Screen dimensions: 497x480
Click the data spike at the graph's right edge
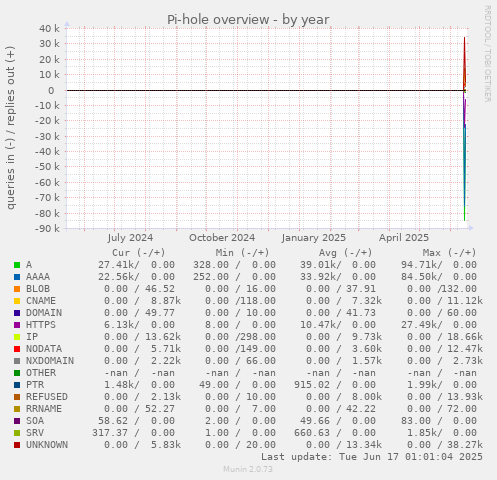click(464, 128)
